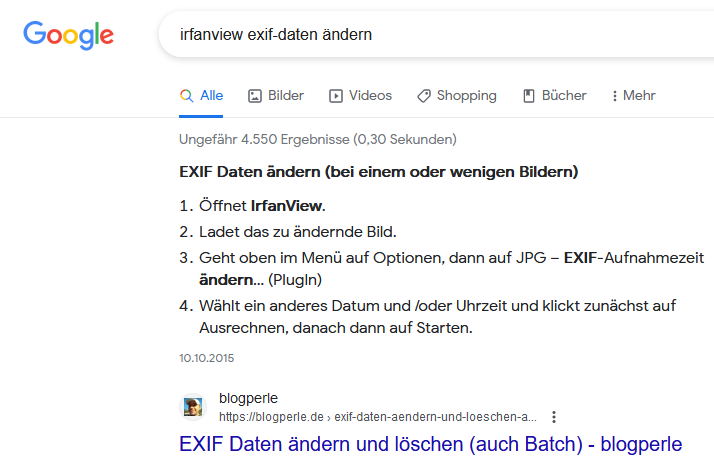Open 'EXIF Daten ändern und löschen' result link

coord(431,444)
